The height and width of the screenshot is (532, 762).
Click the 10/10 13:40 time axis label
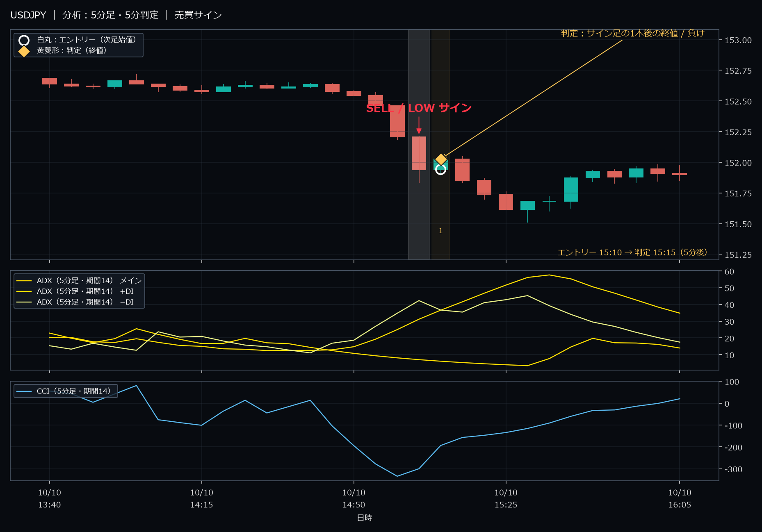pyautogui.click(x=50, y=499)
